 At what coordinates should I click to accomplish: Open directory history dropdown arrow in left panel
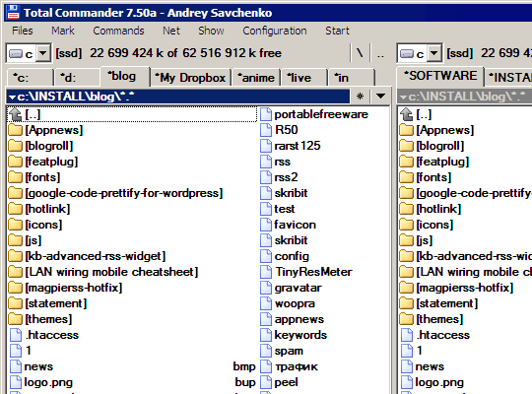coord(380,97)
